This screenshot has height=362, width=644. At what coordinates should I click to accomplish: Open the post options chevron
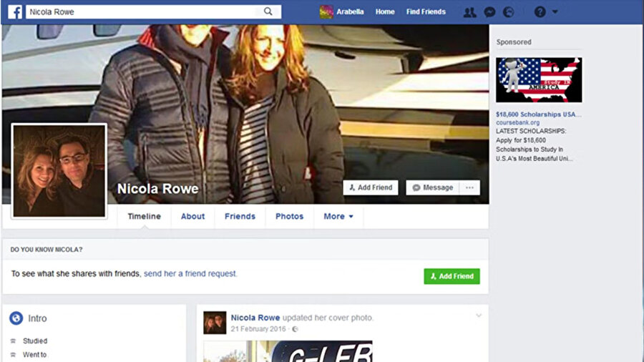[479, 315]
